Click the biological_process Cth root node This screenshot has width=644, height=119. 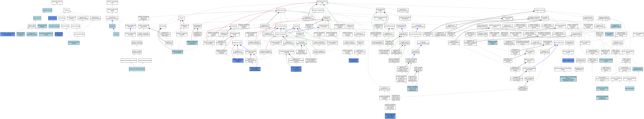click(x=322, y=2)
